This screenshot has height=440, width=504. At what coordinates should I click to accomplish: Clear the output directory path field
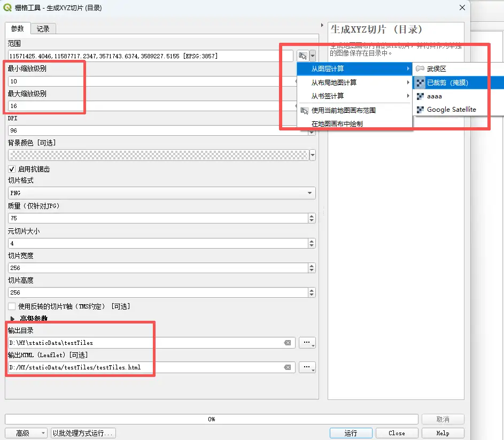288,343
